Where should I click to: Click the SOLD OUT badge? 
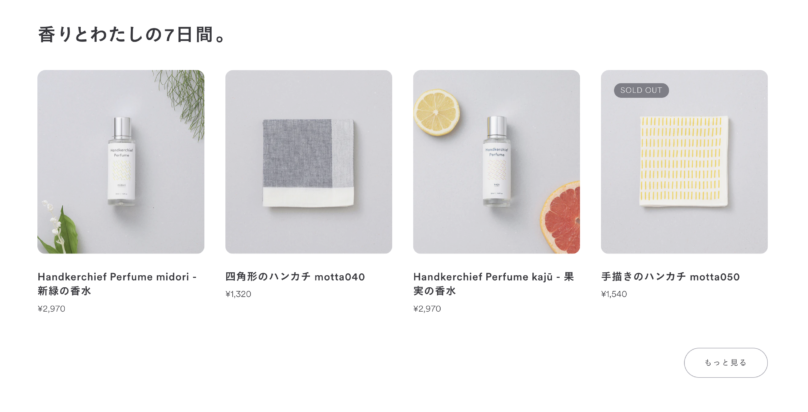point(641,90)
